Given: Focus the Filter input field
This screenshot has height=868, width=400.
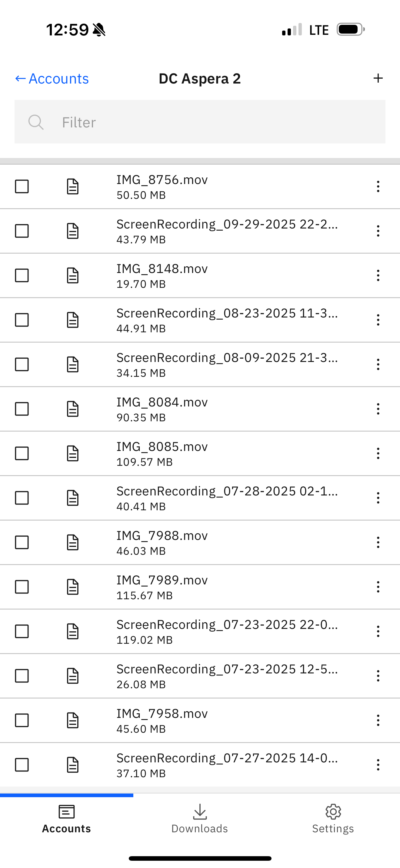Looking at the screenshot, I should [x=216, y=122].
